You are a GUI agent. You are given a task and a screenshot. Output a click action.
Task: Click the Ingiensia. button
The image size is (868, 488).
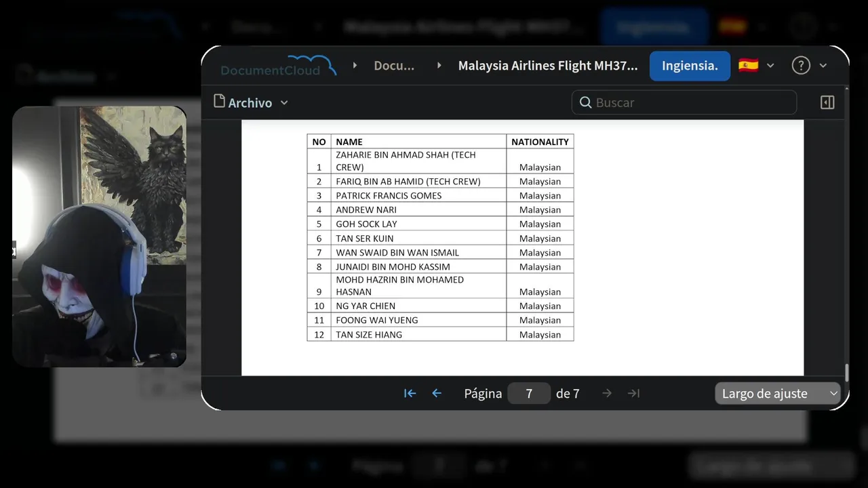(690, 66)
